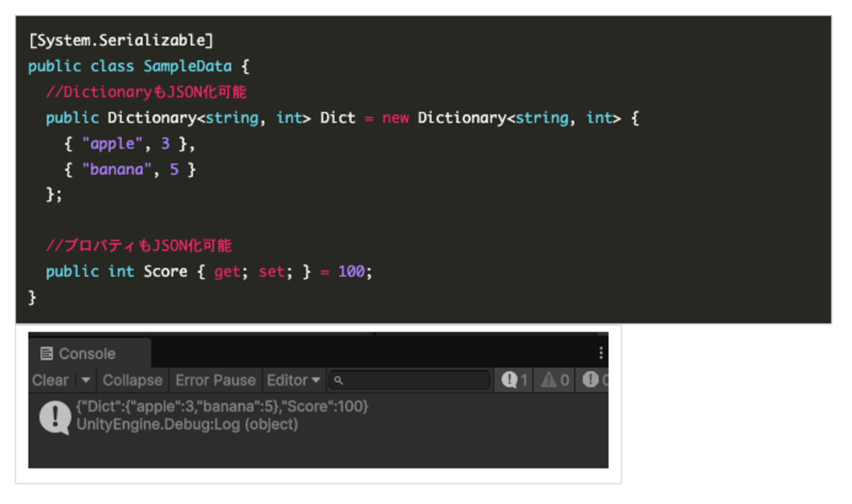Click the SampleData class name in the code
This screenshot has width=852, height=504.
[188, 66]
